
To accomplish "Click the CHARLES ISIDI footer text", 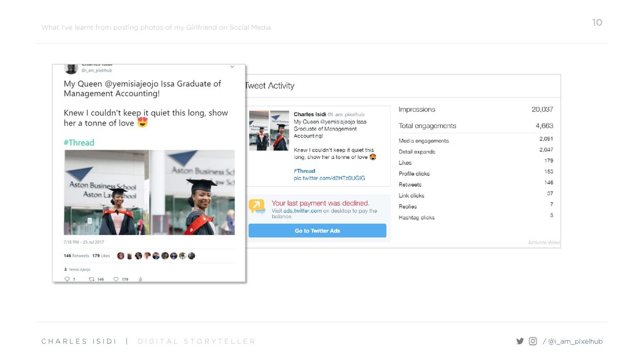I will (x=79, y=341).
